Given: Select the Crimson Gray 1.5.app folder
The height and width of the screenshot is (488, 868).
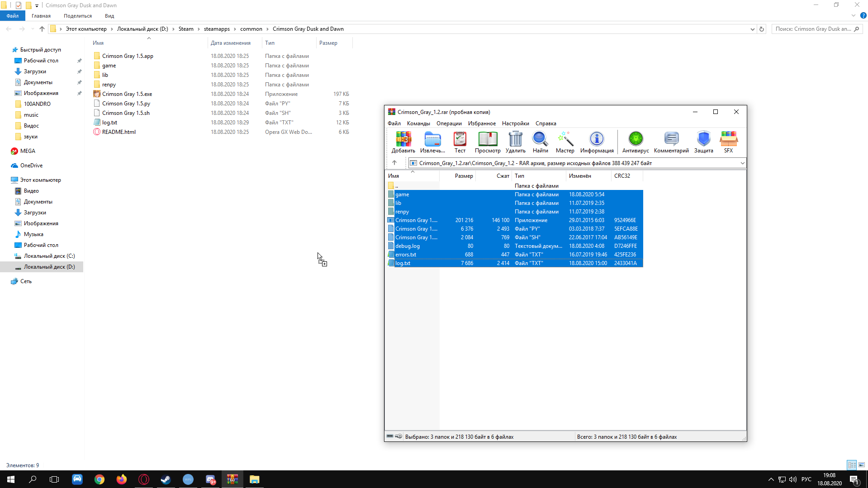Looking at the screenshot, I should (128, 56).
